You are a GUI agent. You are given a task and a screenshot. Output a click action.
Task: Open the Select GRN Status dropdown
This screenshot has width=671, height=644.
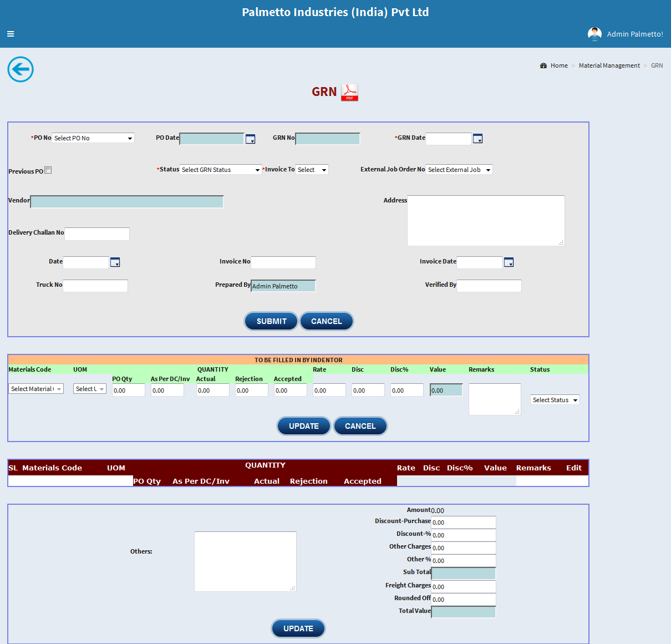[221, 170]
